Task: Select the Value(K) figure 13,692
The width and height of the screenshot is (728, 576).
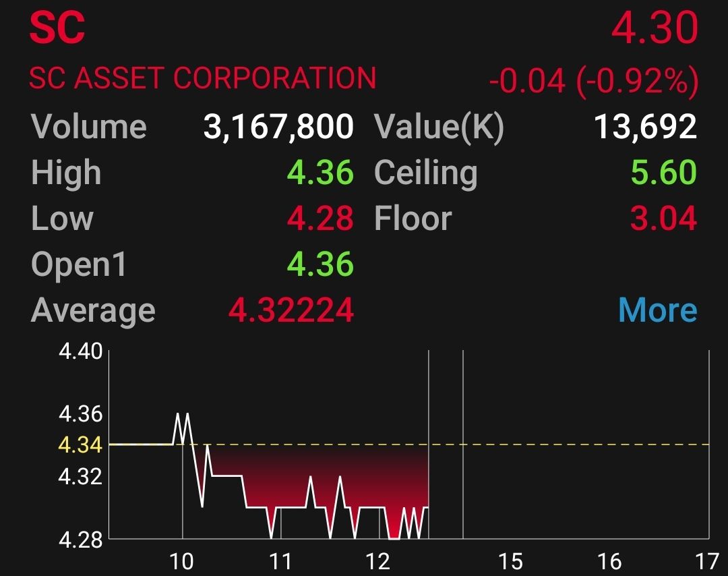Action: click(x=645, y=127)
